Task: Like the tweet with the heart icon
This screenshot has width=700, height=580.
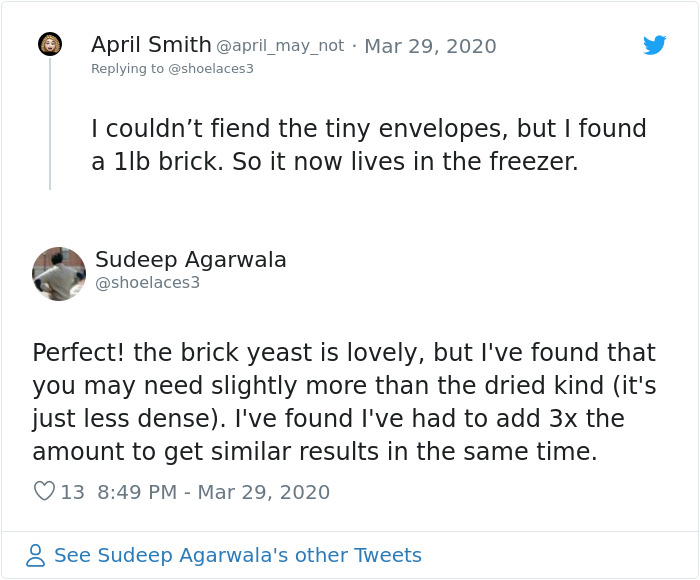Action: 44,492
